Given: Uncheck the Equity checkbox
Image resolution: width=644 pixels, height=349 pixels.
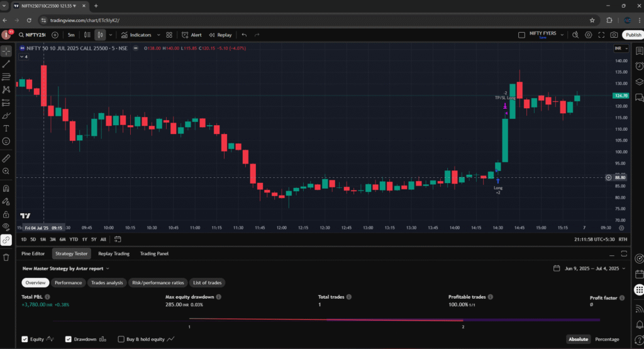Looking at the screenshot, I should click(x=25, y=339).
